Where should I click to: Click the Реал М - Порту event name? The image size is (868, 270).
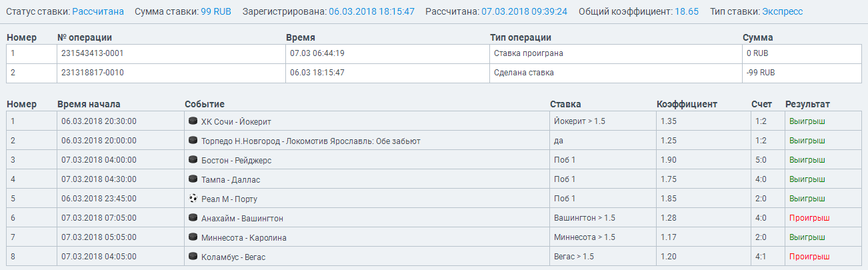point(229,199)
